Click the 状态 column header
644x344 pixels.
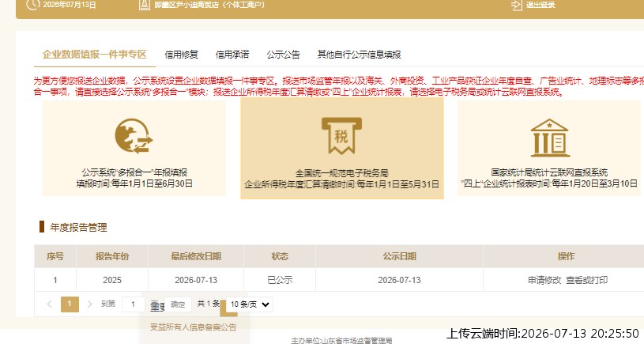point(280,256)
